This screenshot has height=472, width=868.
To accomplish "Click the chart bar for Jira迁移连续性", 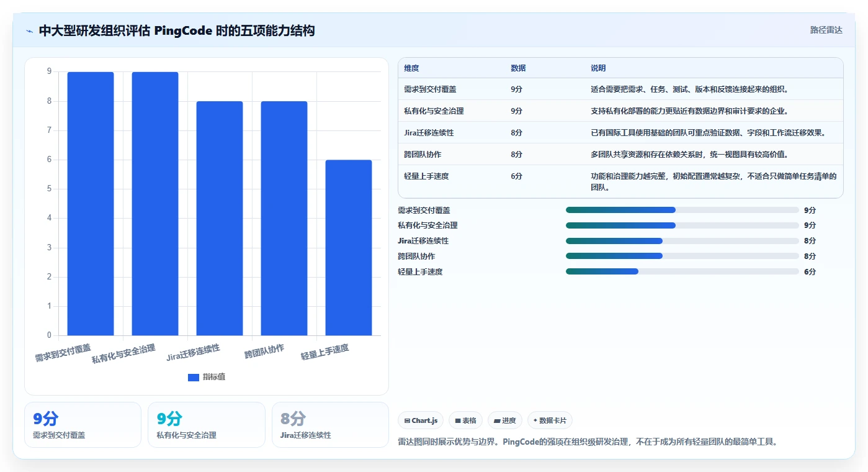I will click(220, 219).
